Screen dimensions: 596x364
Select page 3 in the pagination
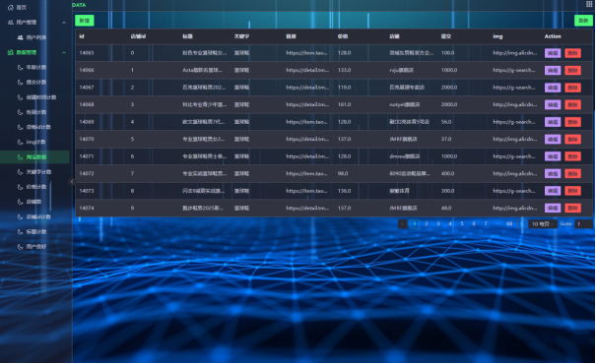point(438,224)
